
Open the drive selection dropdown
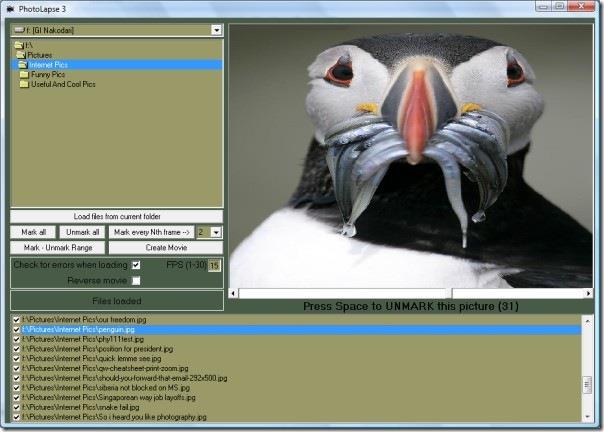coord(216,31)
